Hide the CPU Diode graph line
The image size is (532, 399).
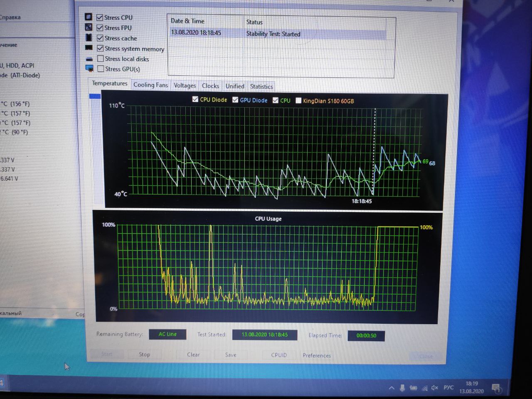coord(195,99)
